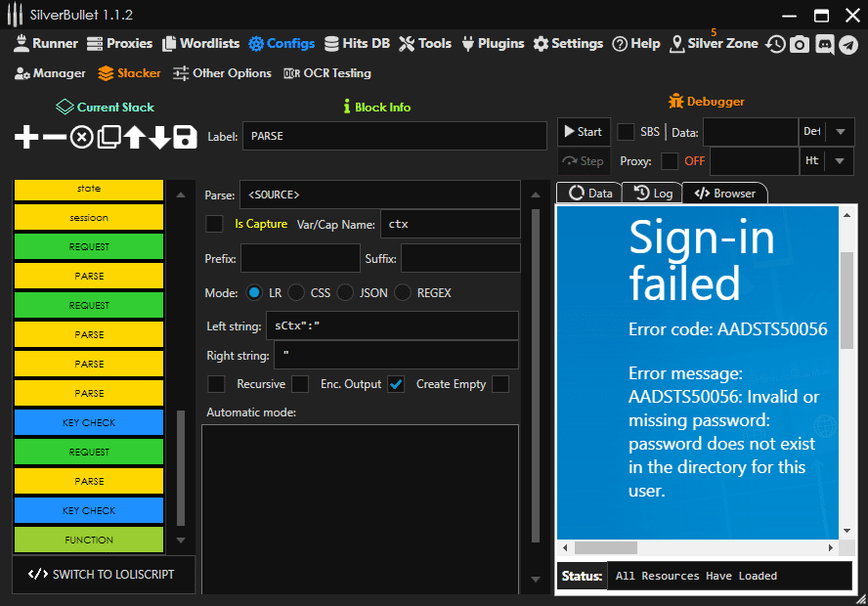Viewport: 868px width, 606px height.
Task: Select the KEY CHECK block above FUNCTION
Action: coord(89,509)
